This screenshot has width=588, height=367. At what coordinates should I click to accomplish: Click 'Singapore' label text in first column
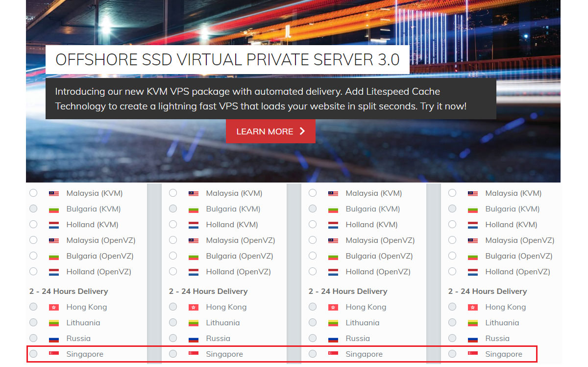click(x=85, y=354)
